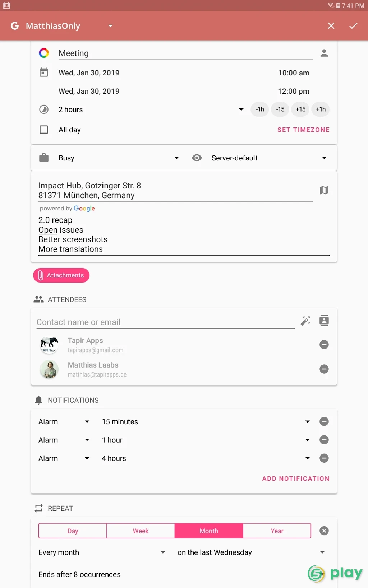
Task: Save event with the checkmark icon
Action: pyautogui.click(x=353, y=26)
